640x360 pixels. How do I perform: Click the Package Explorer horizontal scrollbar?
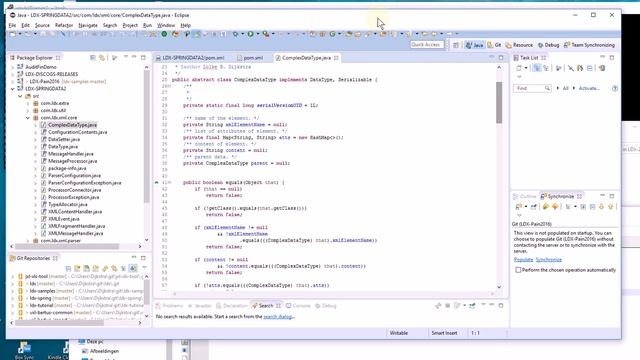pos(67,247)
